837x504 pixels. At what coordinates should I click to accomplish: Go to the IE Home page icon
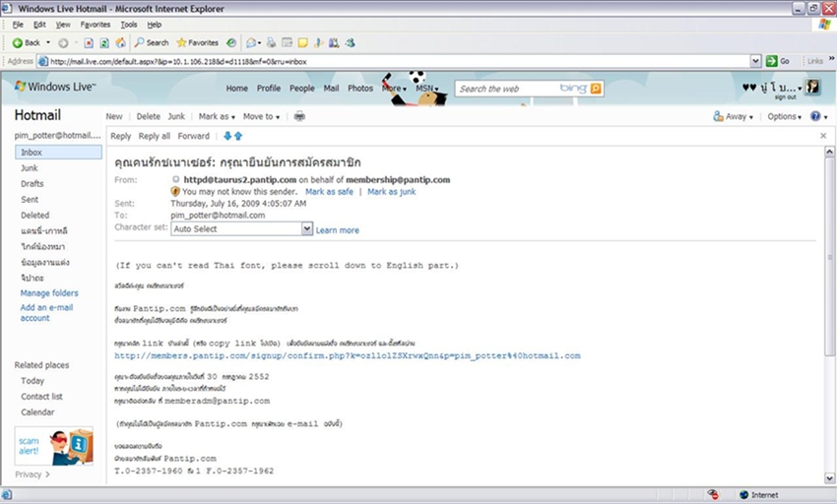121,42
